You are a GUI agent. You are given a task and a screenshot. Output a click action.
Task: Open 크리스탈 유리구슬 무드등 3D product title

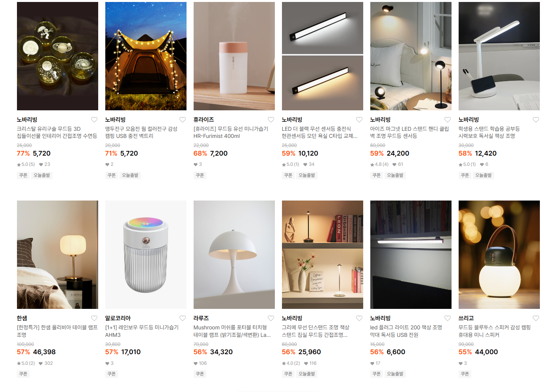(x=57, y=132)
